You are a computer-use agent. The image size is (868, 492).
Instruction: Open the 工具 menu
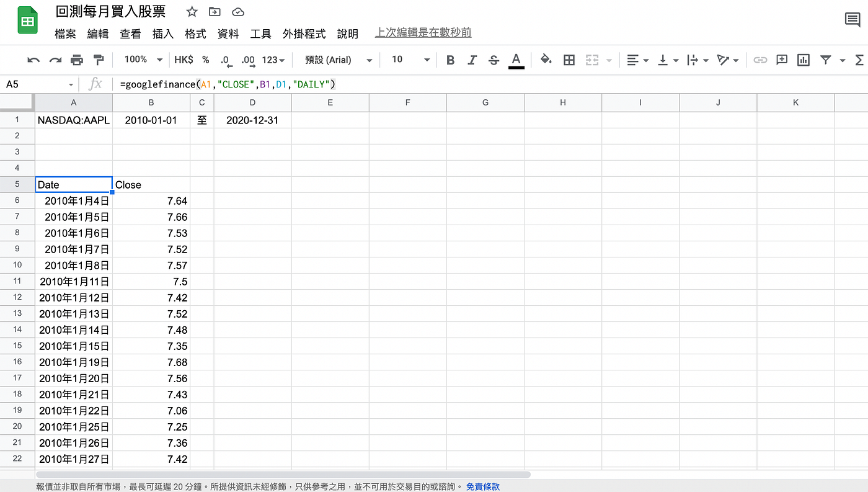260,34
